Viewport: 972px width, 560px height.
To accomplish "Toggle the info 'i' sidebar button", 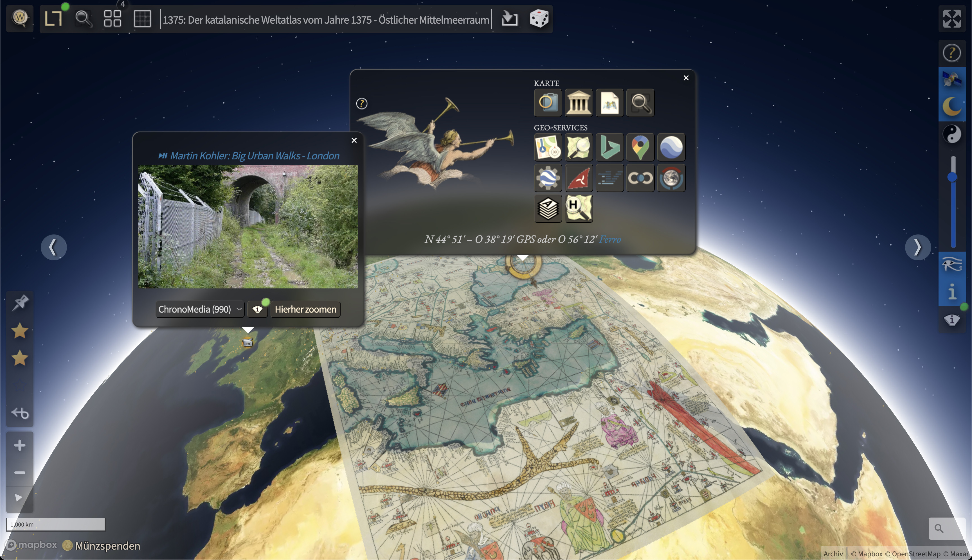I will [952, 292].
